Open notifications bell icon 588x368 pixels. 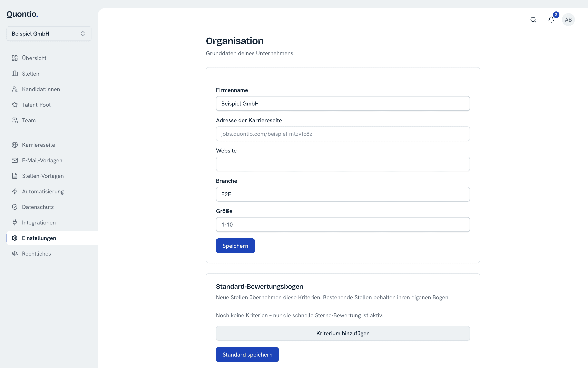[551, 20]
